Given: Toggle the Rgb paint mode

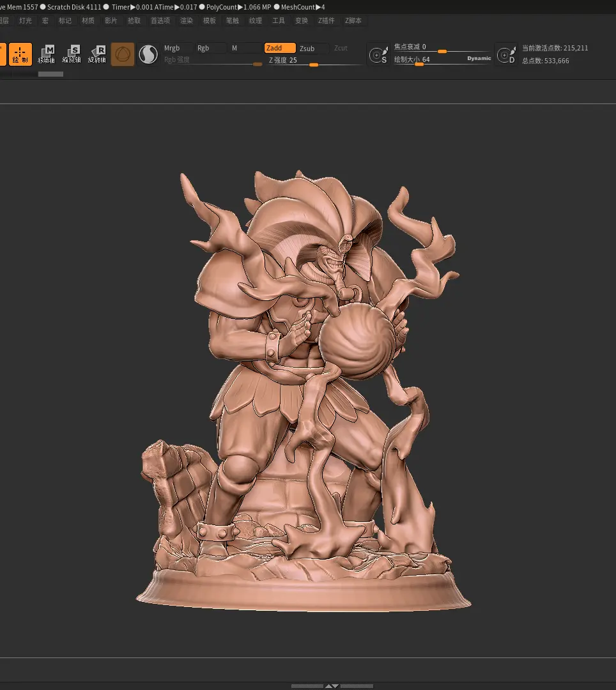Looking at the screenshot, I should [x=211, y=48].
